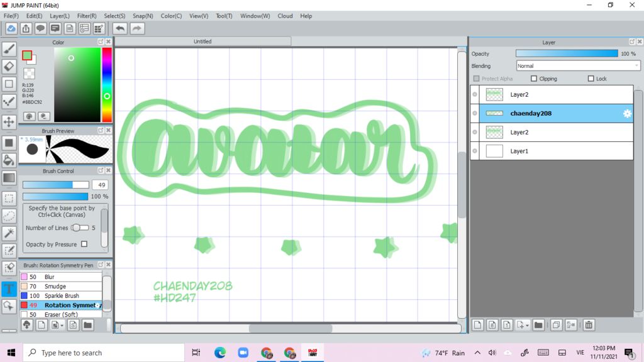644x362 pixels.
Task: Select the rectangular Select tool
Action: click(x=9, y=198)
